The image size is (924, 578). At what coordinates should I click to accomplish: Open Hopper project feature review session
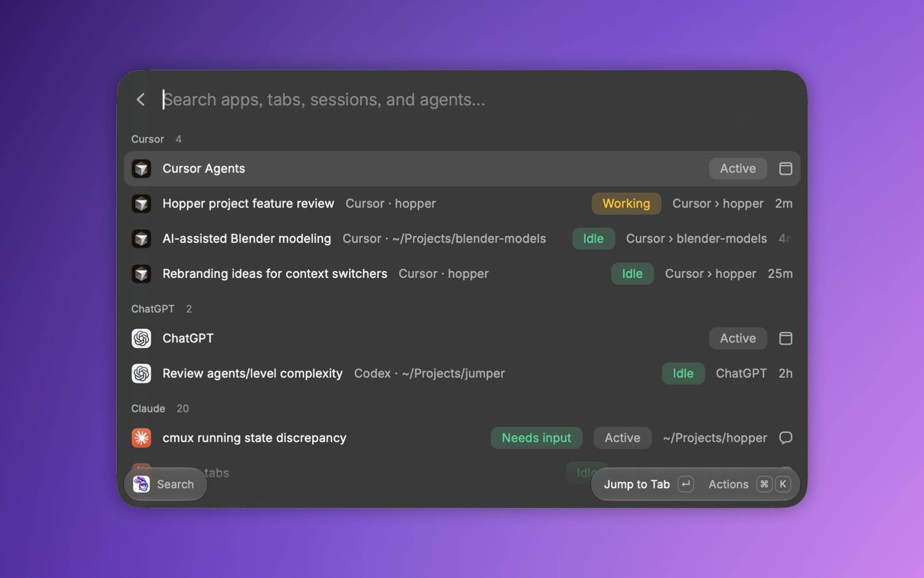click(248, 203)
